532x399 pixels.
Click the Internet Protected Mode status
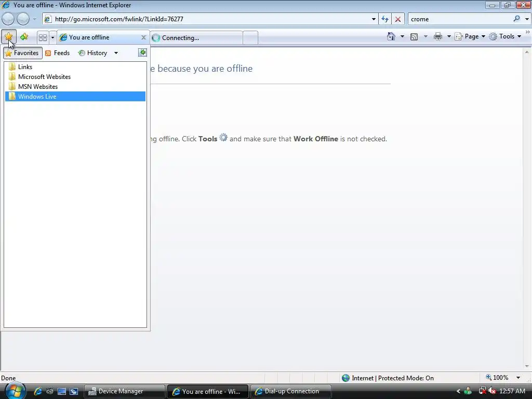coord(388,378)
